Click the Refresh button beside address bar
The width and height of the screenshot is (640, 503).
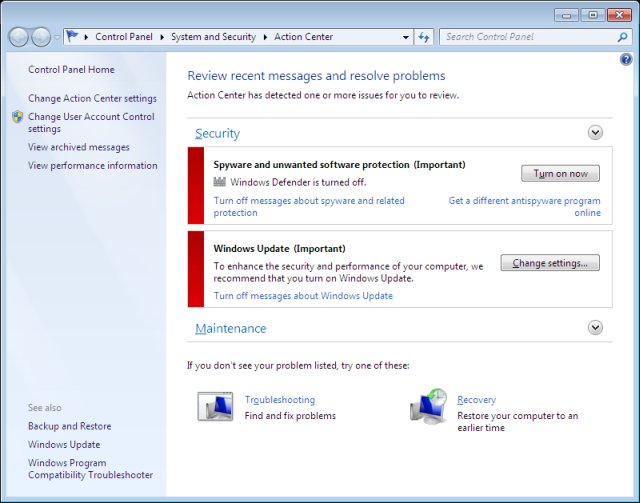(x=424, y=37)
